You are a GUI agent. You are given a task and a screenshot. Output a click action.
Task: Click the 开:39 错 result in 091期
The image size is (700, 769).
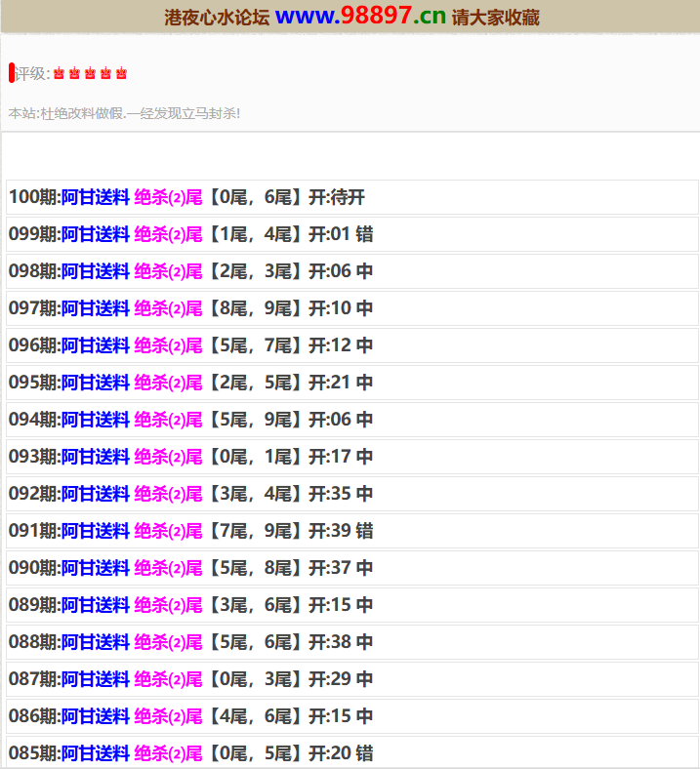pyautogui.click(x=341, y=531)
